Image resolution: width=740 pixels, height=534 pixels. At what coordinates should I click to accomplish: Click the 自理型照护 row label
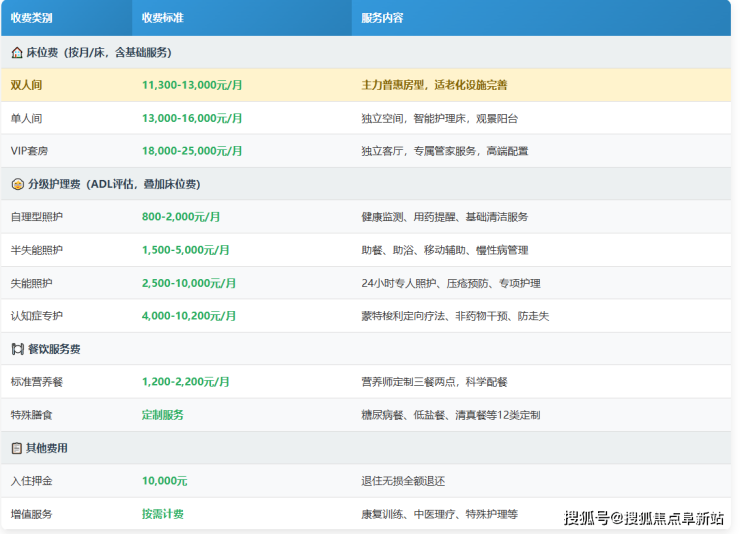coord(36,217)
